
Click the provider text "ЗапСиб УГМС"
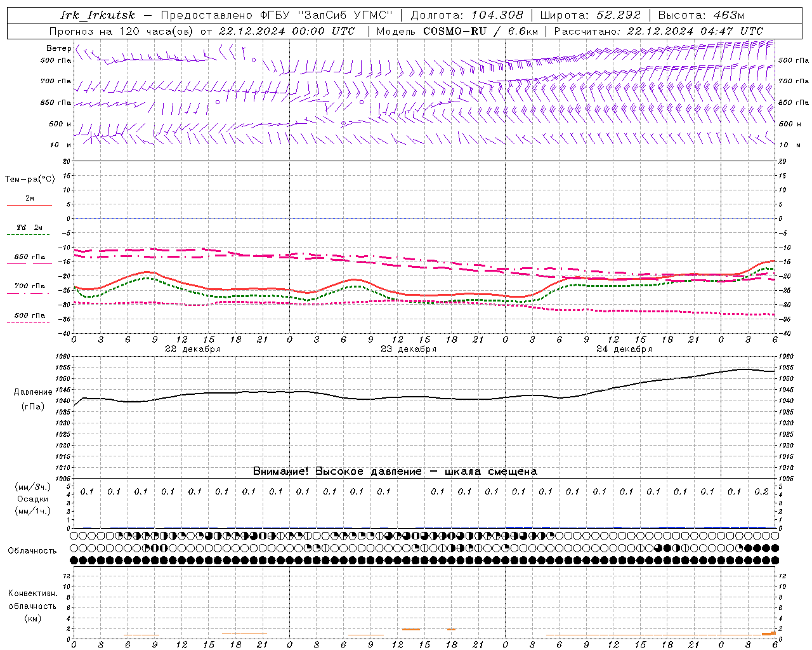click(345, 15)
